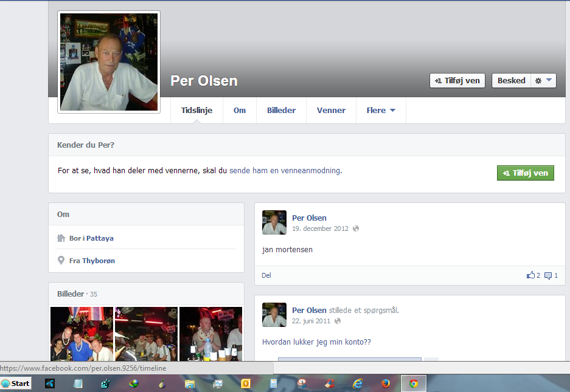The image size is (570, 392).
Task: Expand the Flere dropdown tab
Action: point(381,111)
